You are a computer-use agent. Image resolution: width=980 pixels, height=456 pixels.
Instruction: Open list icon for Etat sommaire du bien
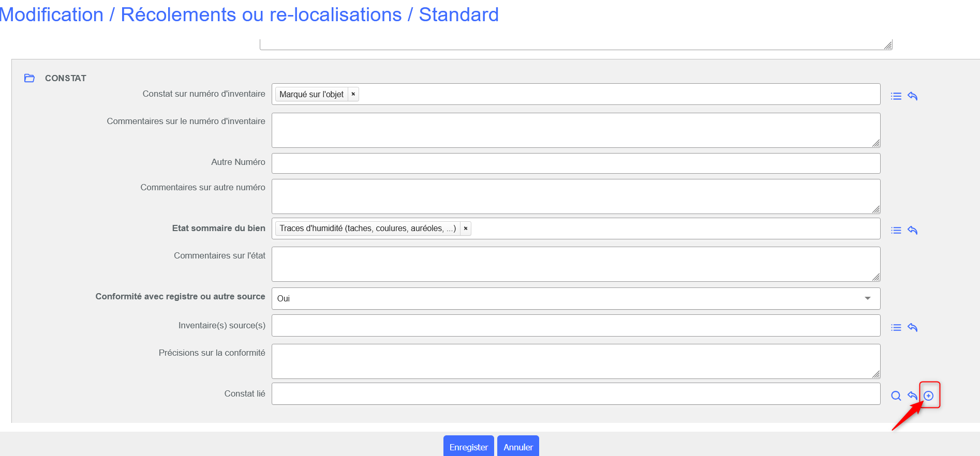coord(896,231)
